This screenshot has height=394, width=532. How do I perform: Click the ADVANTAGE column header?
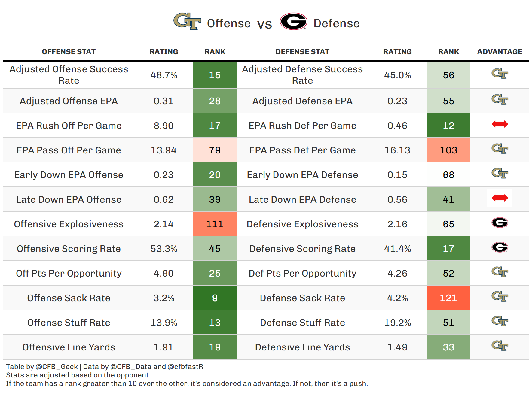click(500, 52)
